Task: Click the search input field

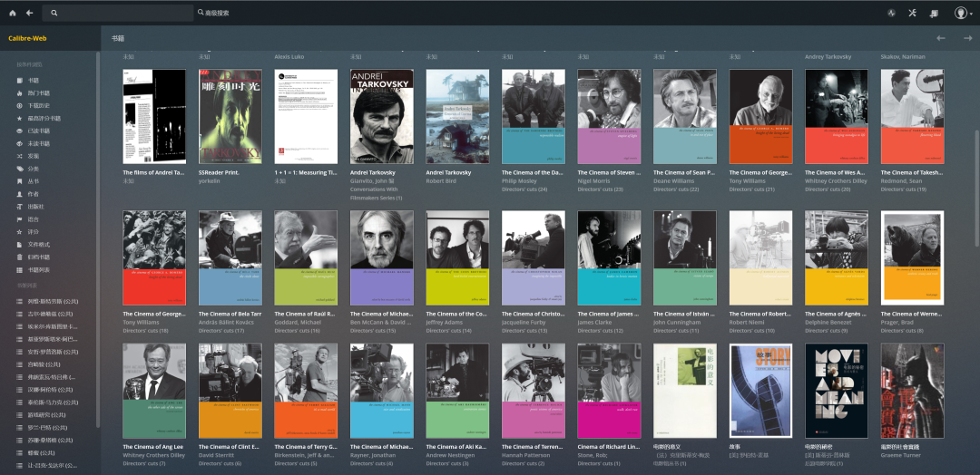Action: tap(118, 13)
